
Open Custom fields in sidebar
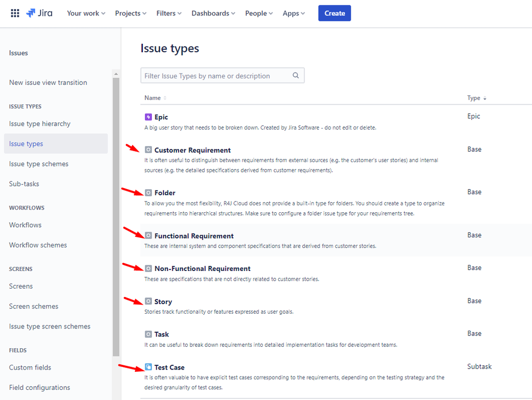tap(30, 367)
